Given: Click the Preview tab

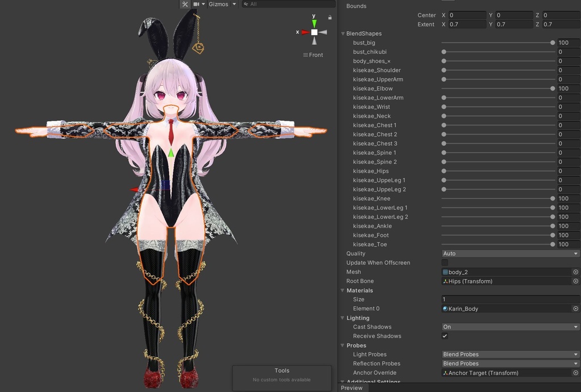Looking at the screenshot, I should [352, 388].
